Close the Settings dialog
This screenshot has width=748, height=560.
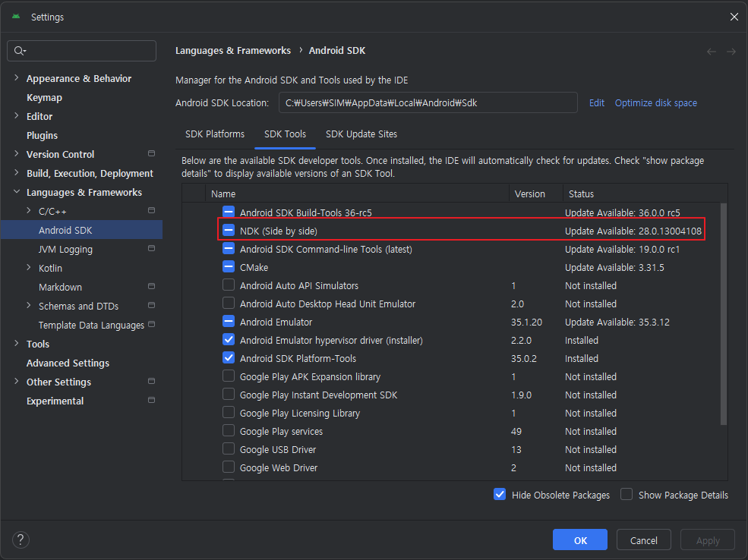click(734, 17)
